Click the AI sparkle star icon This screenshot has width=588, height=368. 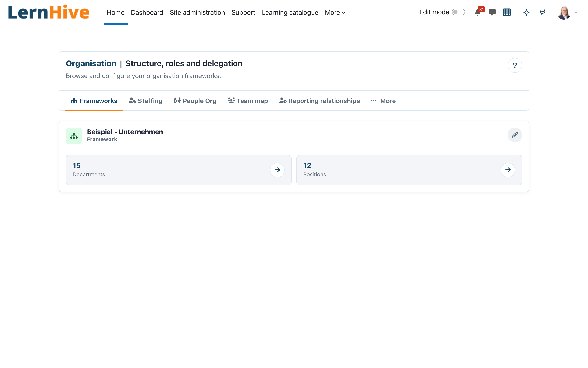[x=526, y=12]
